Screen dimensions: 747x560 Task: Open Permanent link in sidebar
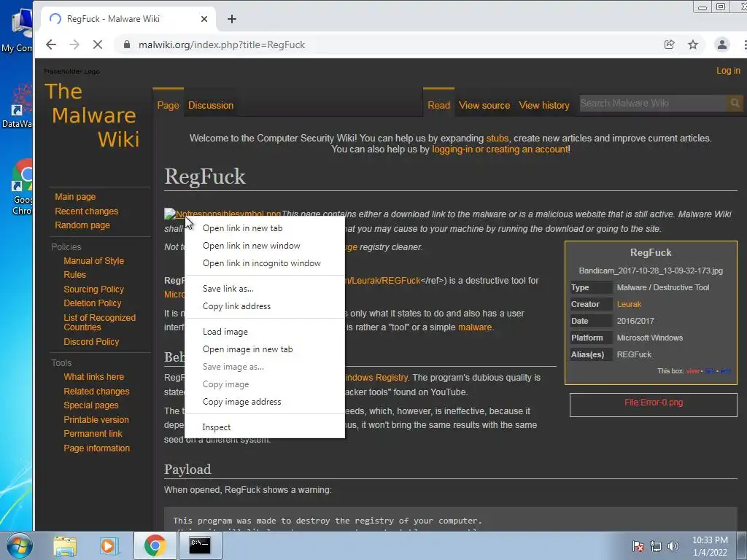tap(93, 434)
